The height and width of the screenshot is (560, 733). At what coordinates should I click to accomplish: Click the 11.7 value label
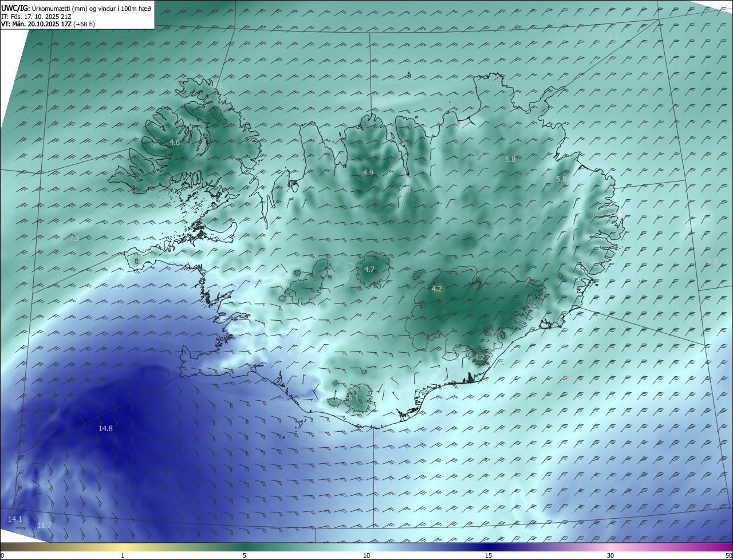tap(44, 525)
